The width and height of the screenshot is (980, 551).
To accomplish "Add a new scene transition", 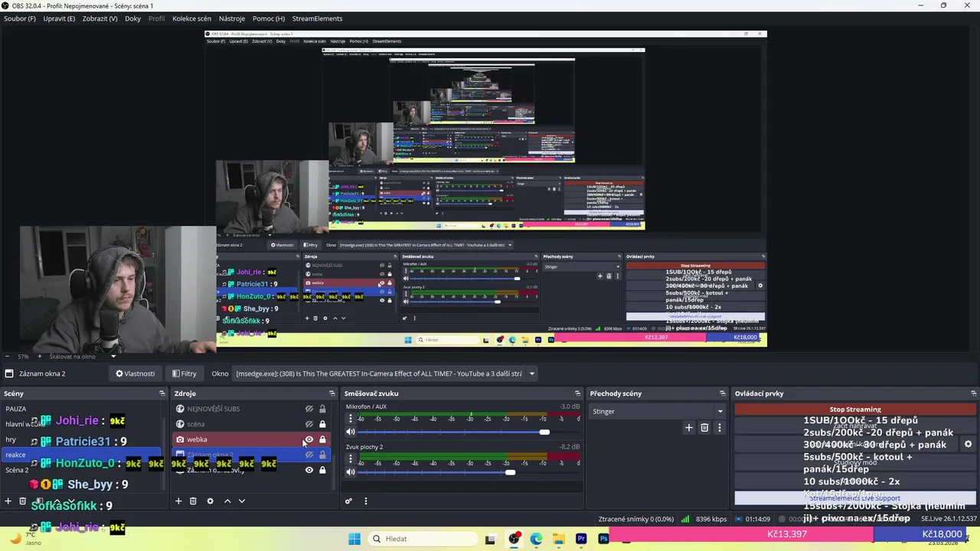I will click(x=689, y=428).
